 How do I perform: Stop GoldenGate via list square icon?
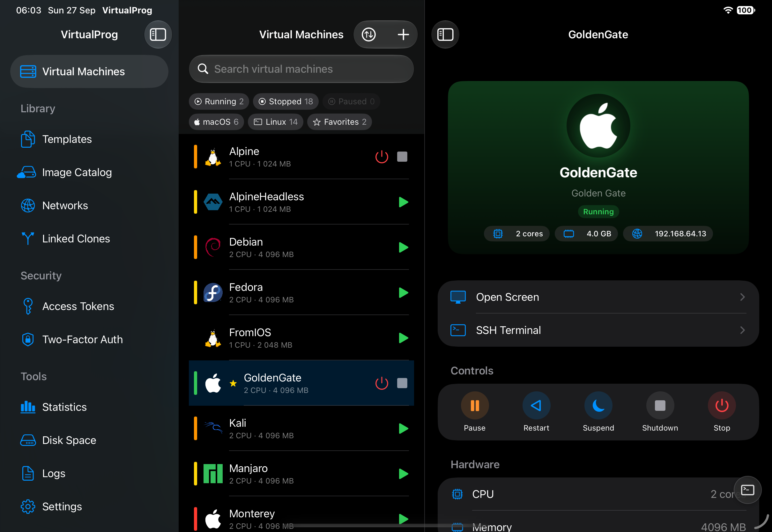(x=402, y=383)
